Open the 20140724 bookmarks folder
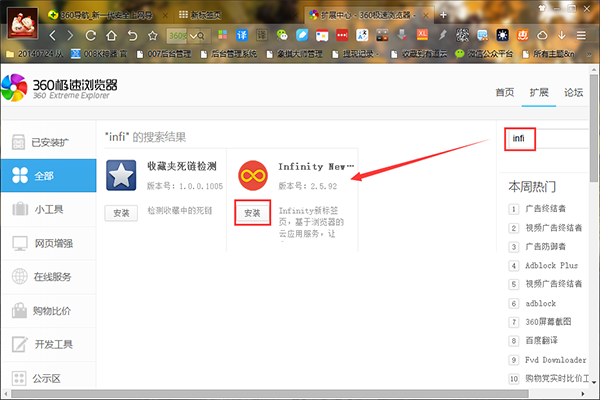 35,54
